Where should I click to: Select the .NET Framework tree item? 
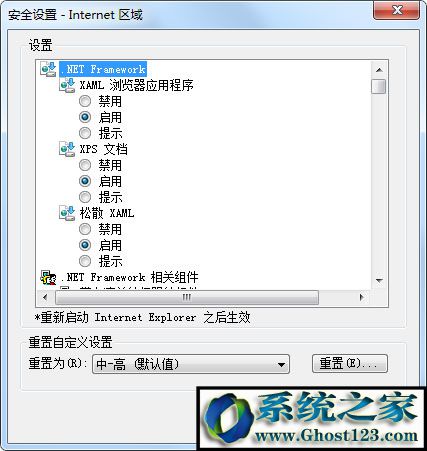(103, 69)
